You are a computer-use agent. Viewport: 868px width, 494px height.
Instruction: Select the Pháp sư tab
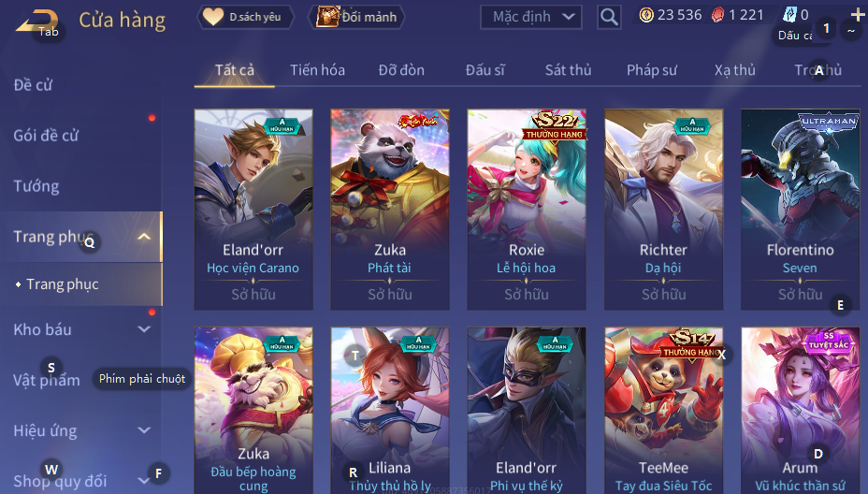[652, 70]
